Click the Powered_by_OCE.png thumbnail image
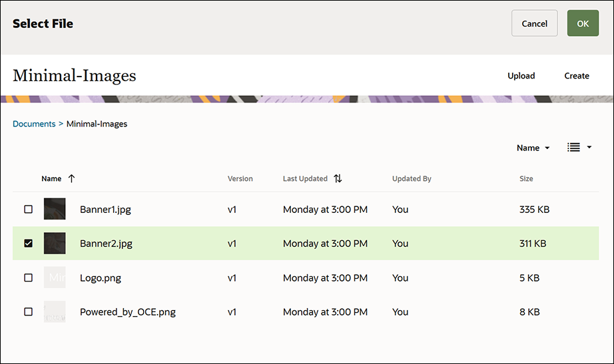 (x=55, y=311)
